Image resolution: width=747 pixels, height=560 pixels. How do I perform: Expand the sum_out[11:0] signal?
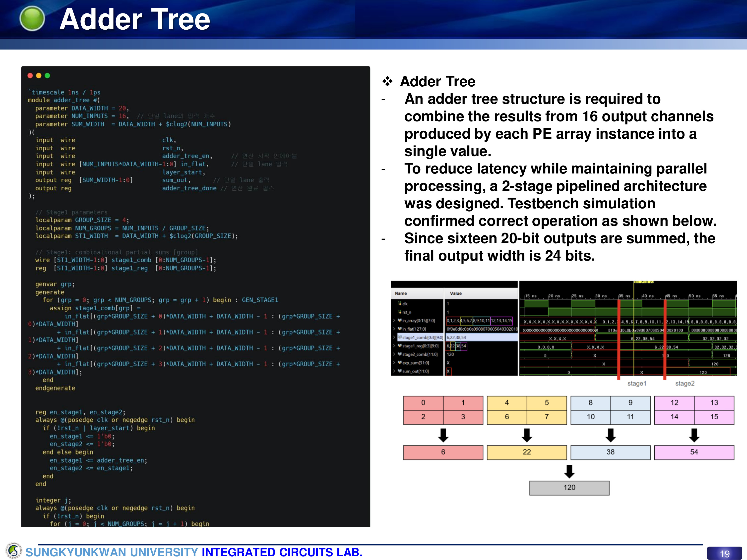point(394,371)
